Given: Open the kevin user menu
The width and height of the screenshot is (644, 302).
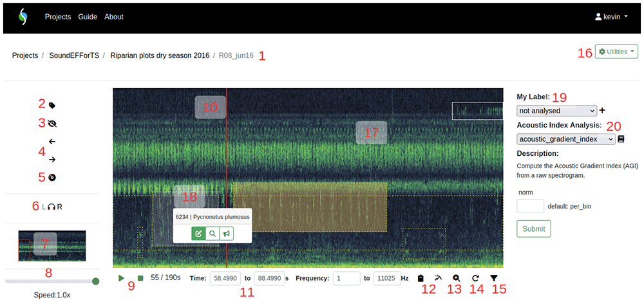Looking at the screenshot, I should click(611, 17).
